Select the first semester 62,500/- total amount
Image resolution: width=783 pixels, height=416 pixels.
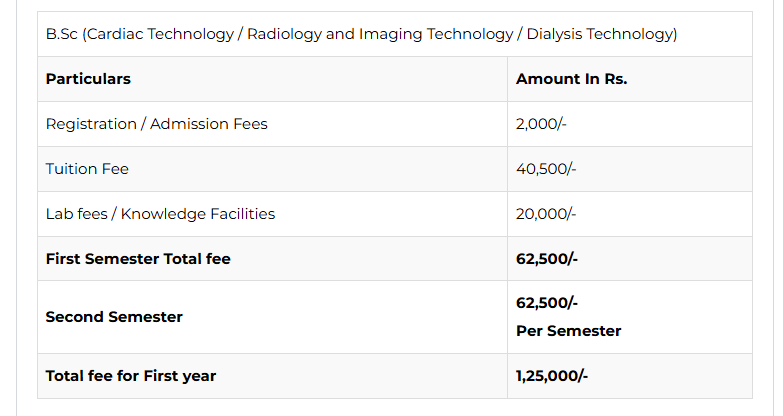point(547,259)
